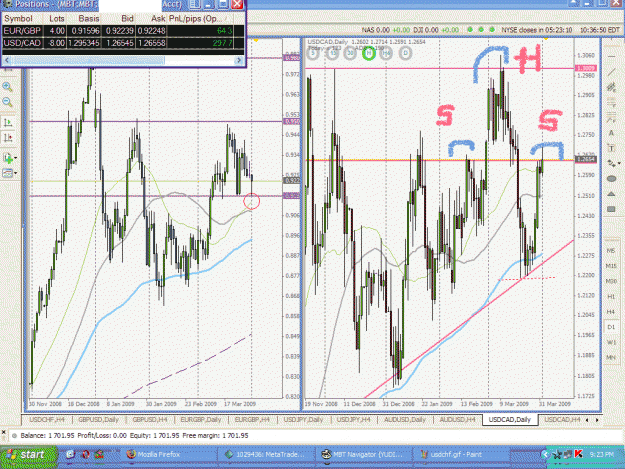Select the Rectangle drawing tool
625x469 pixels.
611,209
